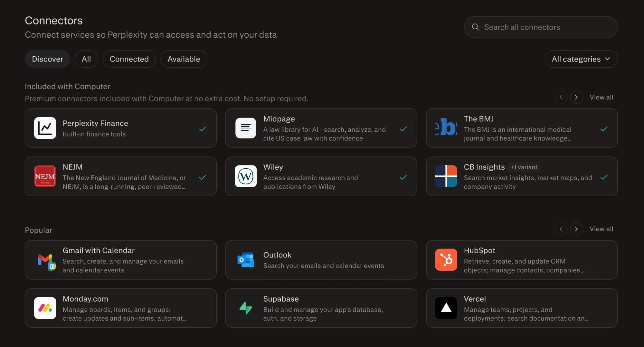Focus the Search all connectors field
This screenshot has width=644, height=347.
coord(541,27)
